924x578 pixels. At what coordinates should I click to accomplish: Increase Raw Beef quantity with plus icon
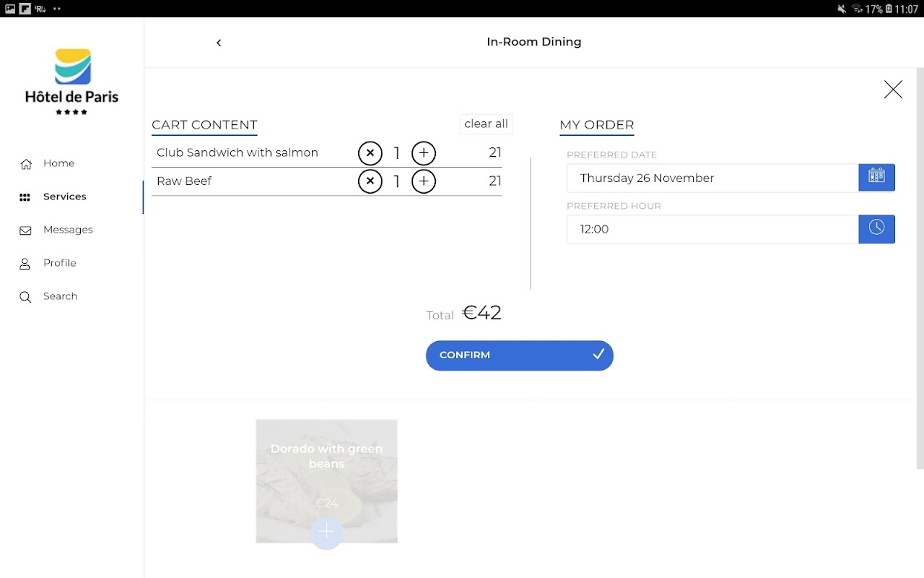(424, 181)
